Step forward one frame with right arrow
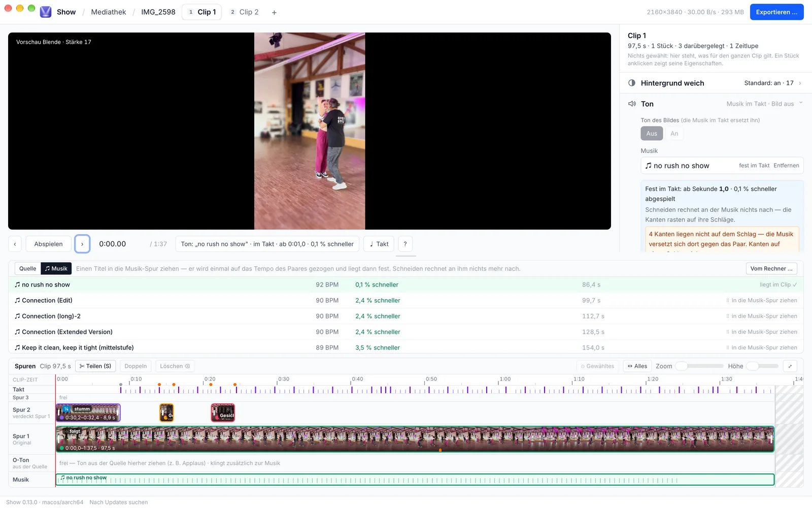812x508 pixels. (x=82, y=244)
